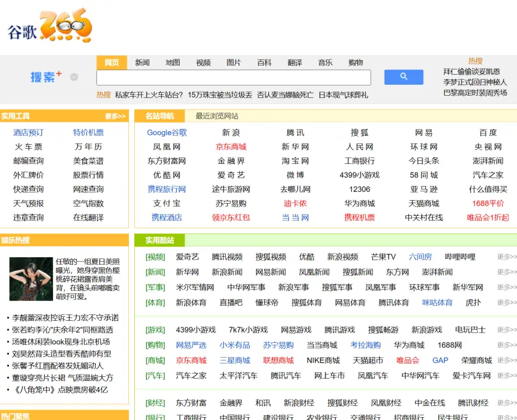Click 拜仁偷偷谈妥凯恩 in the 热搜 list
Screen dimensions: 517x420
click(x=471, y=72)
